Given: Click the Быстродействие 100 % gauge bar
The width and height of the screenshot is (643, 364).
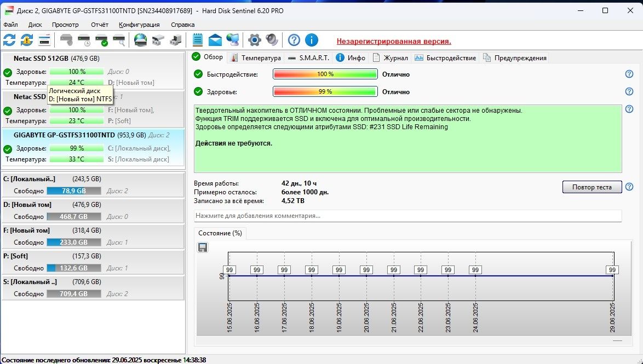Looking at the screenshot, I should 325,74.
